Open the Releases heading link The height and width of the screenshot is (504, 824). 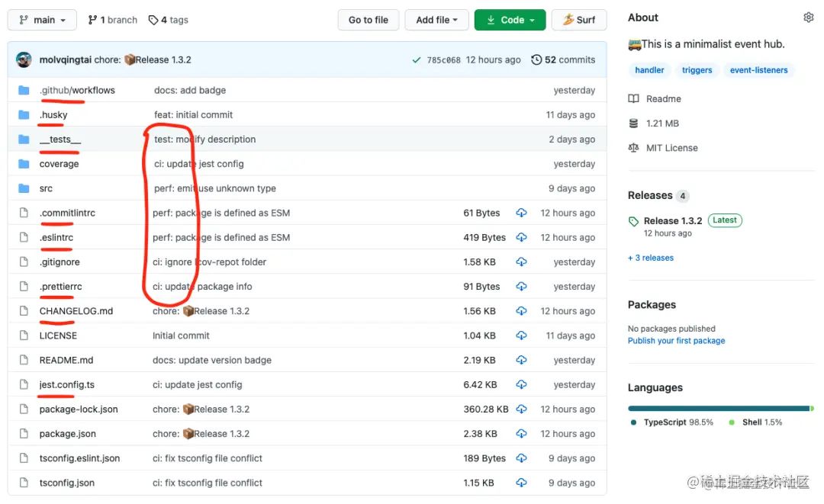coord(650,195)
